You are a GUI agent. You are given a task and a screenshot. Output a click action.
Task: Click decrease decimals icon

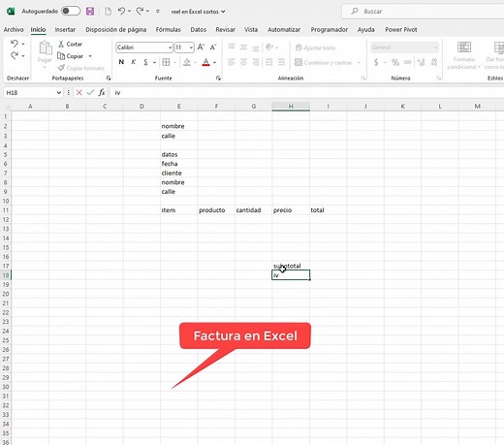click(x=434, y=62)
